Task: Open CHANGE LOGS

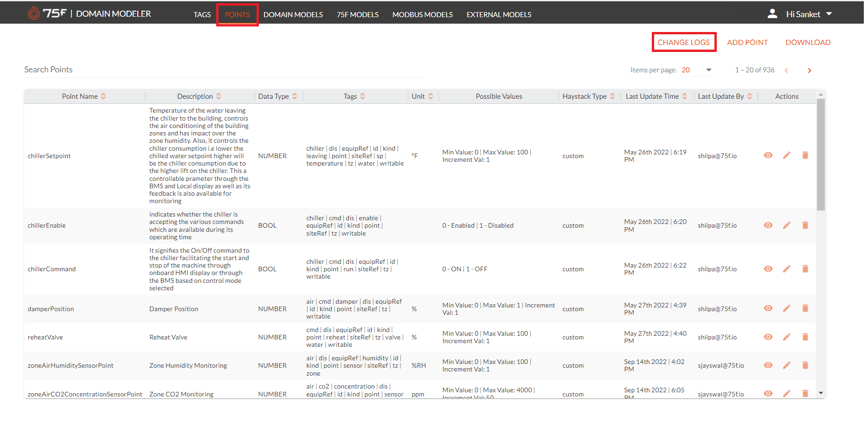Action: [x=684, y=42]
